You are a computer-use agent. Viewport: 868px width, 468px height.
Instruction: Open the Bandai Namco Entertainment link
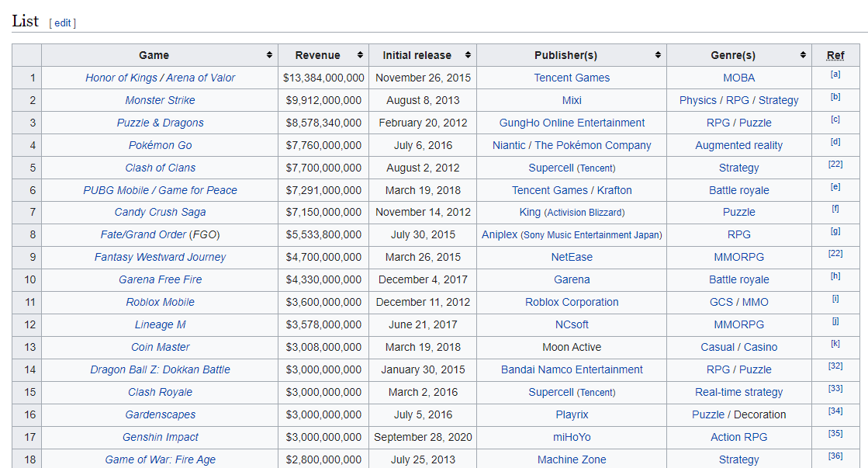coord(572,369)
